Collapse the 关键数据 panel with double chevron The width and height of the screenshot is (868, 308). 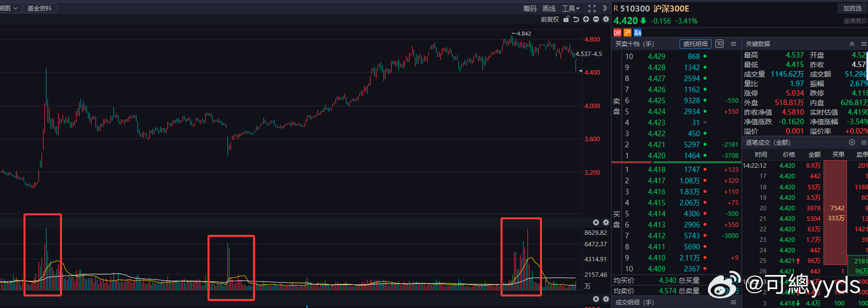(x=852, y=44)
